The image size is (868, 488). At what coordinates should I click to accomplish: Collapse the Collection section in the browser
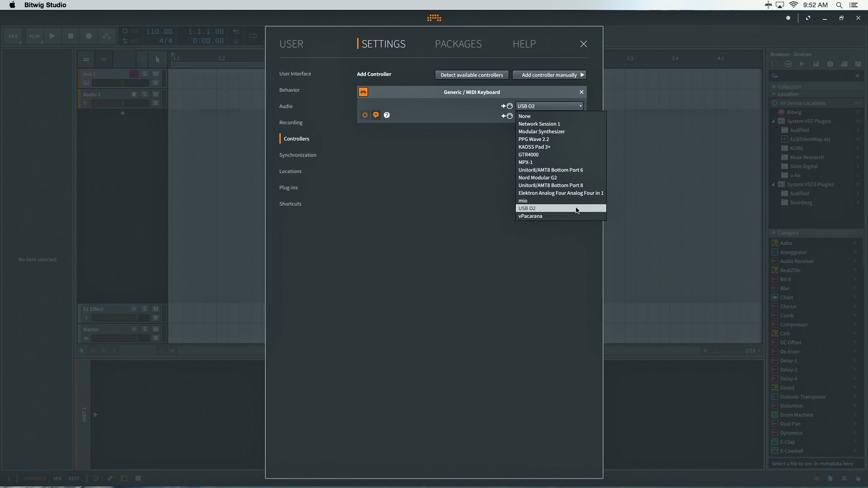(774, 87)
